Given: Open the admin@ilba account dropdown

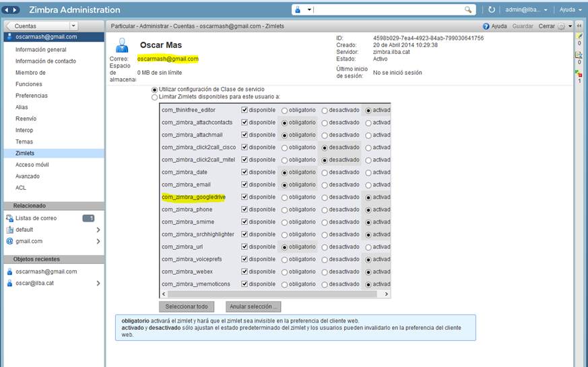Looking at the screenshot, I should (546, 10).
